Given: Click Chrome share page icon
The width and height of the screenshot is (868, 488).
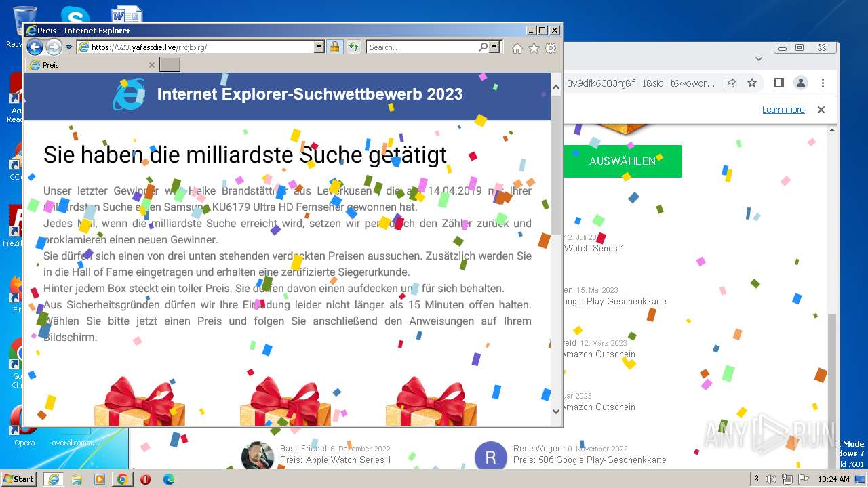Looking at the screenshot, I should [730, 83].
